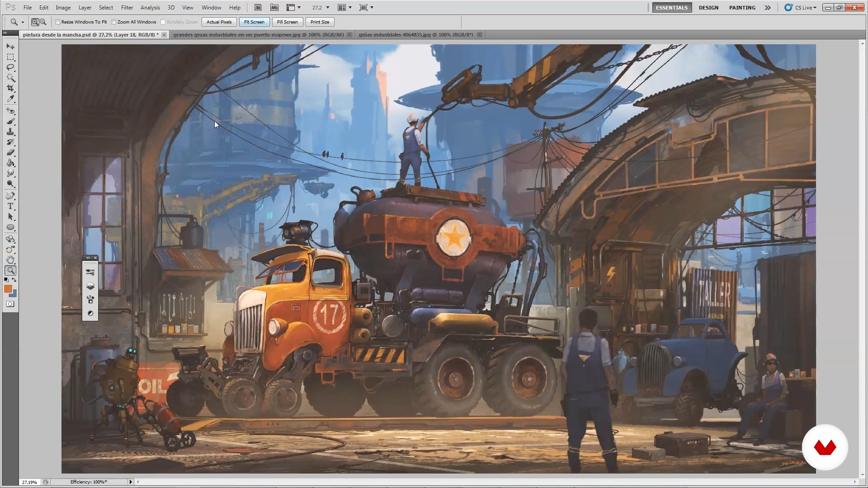The height and width of the screenshot is (488, 868).
Task: Click the Actual Pixels button
Action: click(x=219, y=22)
